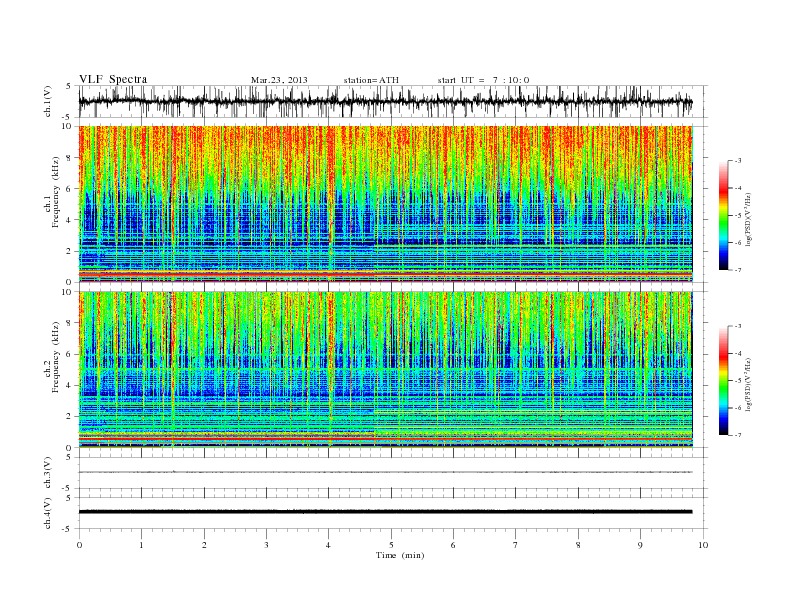Click the 'Time (min)' axis label
The width and height of the screenshot is (792, 612).
click(x=400, y=555)
